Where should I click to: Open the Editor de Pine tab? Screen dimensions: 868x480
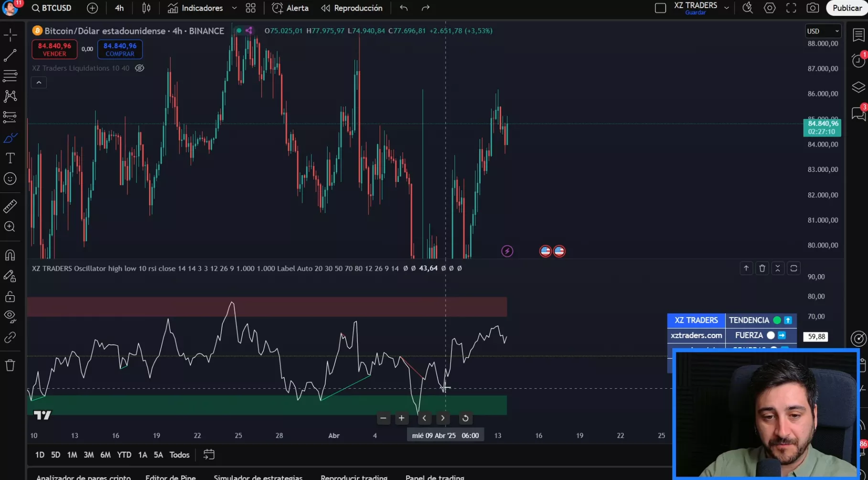click(171, 477)
